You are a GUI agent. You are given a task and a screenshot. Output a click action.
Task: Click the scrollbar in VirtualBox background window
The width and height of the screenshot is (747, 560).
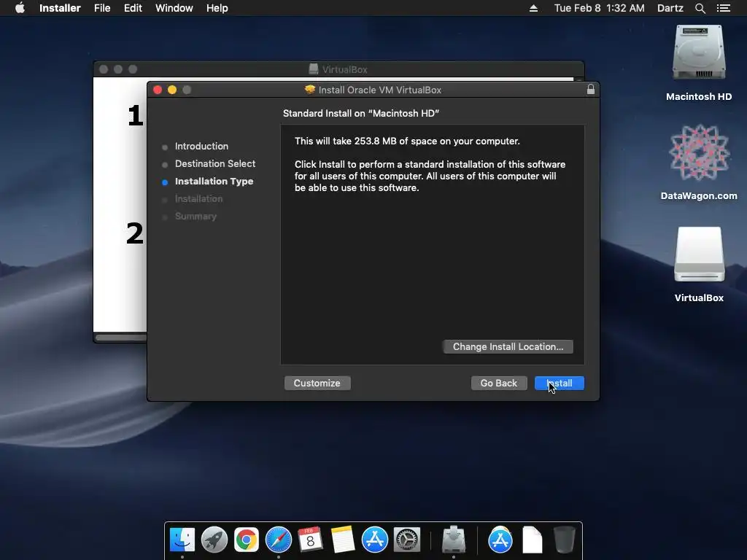click(x=122, y=338)
